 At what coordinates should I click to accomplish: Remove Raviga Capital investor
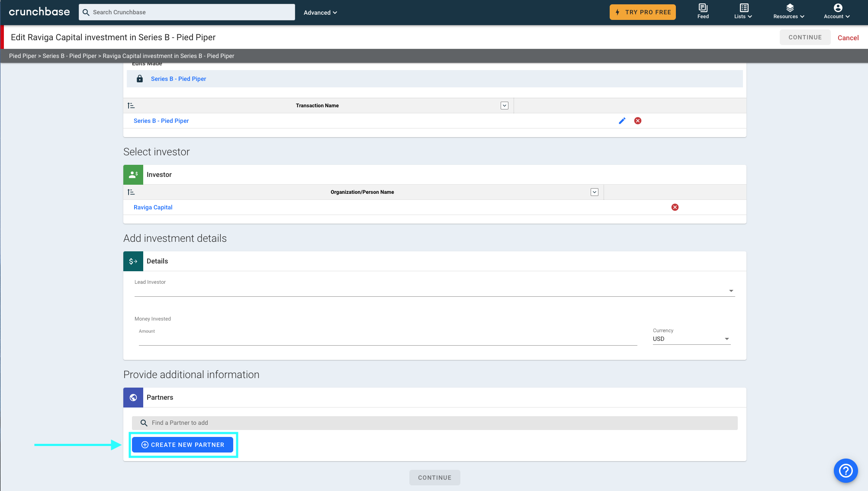pos(675,207)
